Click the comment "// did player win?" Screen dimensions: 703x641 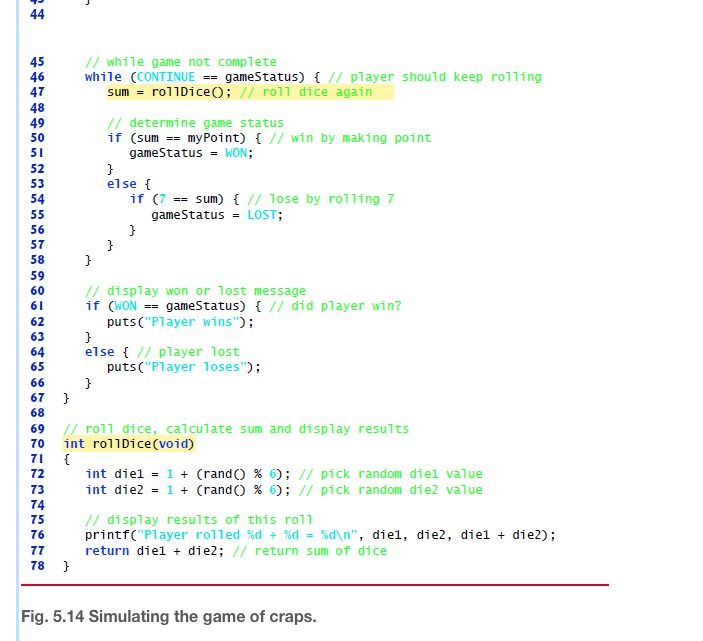pos(335,306)
